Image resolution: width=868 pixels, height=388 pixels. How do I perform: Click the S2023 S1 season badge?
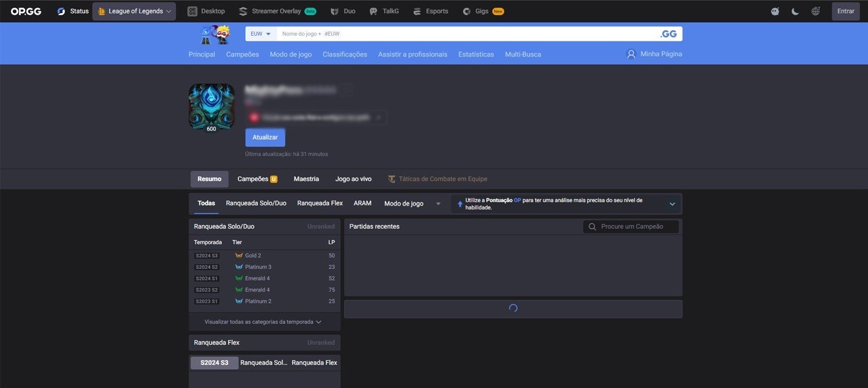[207, 301]
